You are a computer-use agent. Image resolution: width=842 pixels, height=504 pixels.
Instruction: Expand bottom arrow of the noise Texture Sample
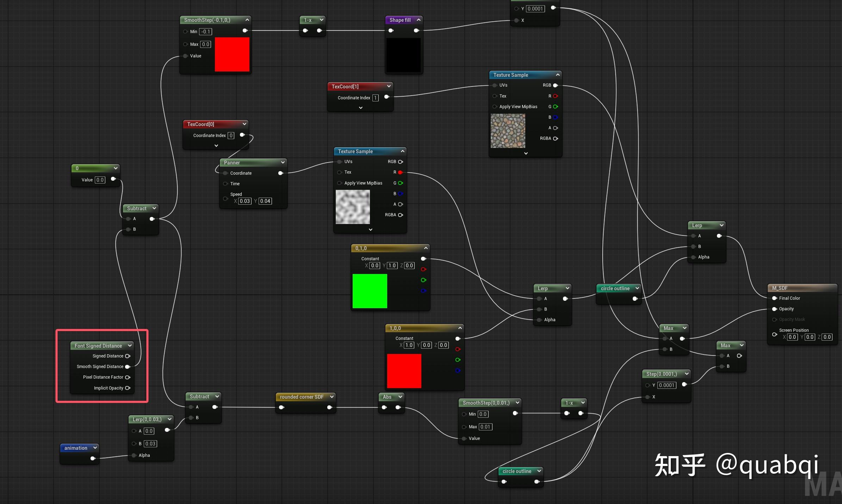pos(370,230)
